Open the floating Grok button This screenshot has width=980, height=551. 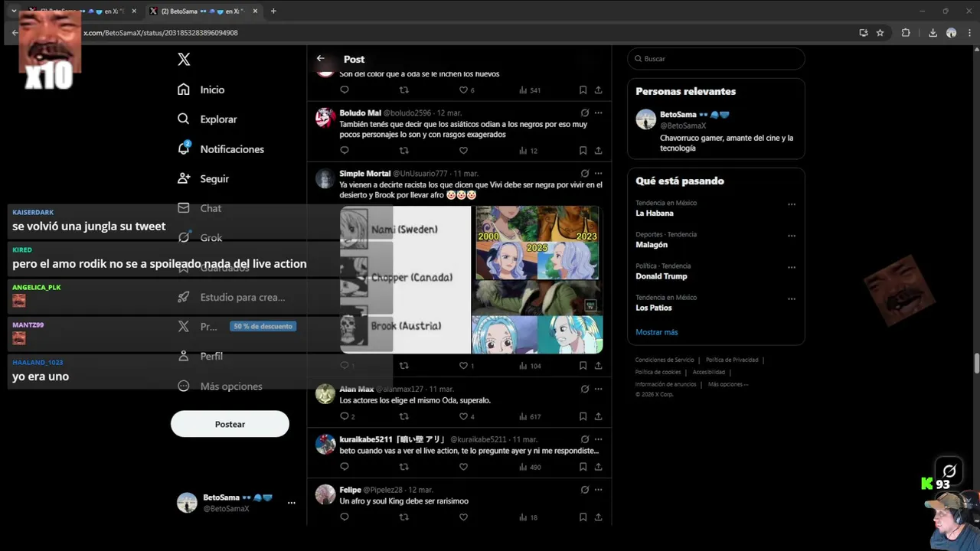[949, 471]
